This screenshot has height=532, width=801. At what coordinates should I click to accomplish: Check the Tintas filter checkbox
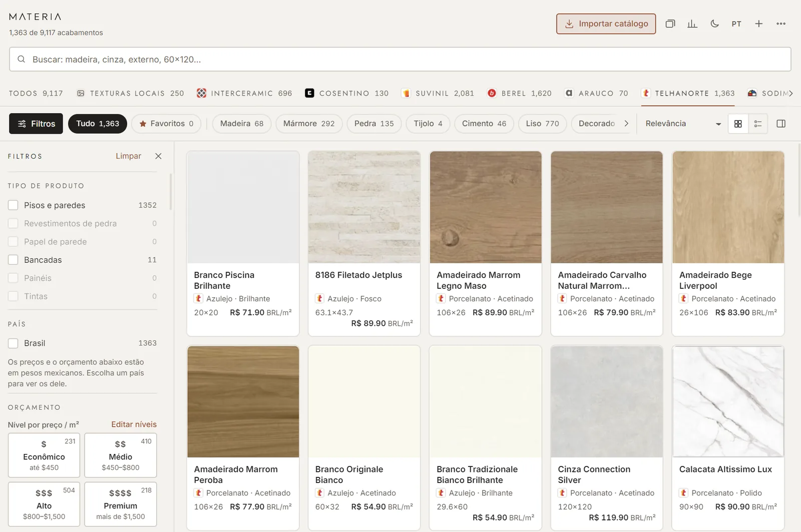tap(13, 296)
